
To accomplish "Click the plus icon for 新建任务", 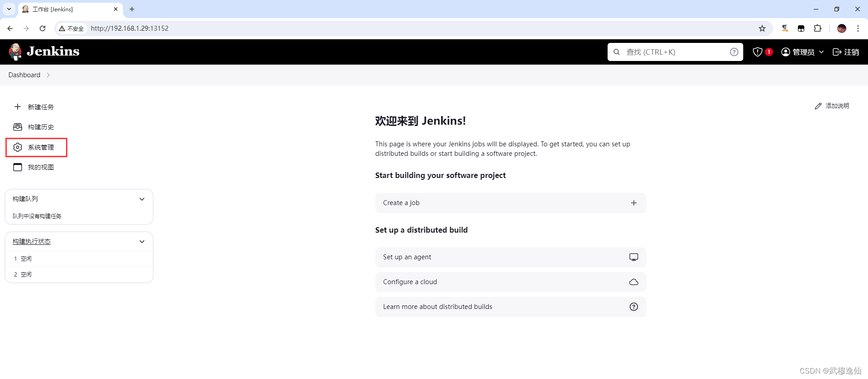I will tap(18, 107).
